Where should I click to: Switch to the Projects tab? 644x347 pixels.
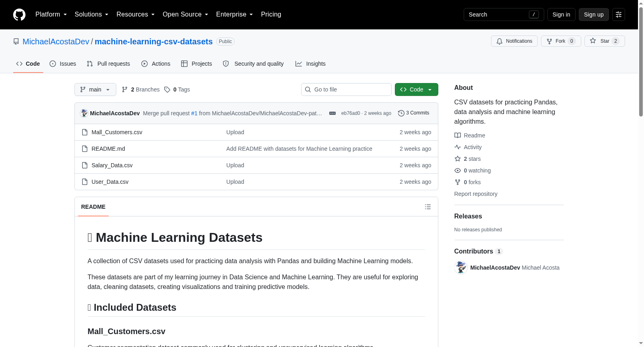coord(196,64)
